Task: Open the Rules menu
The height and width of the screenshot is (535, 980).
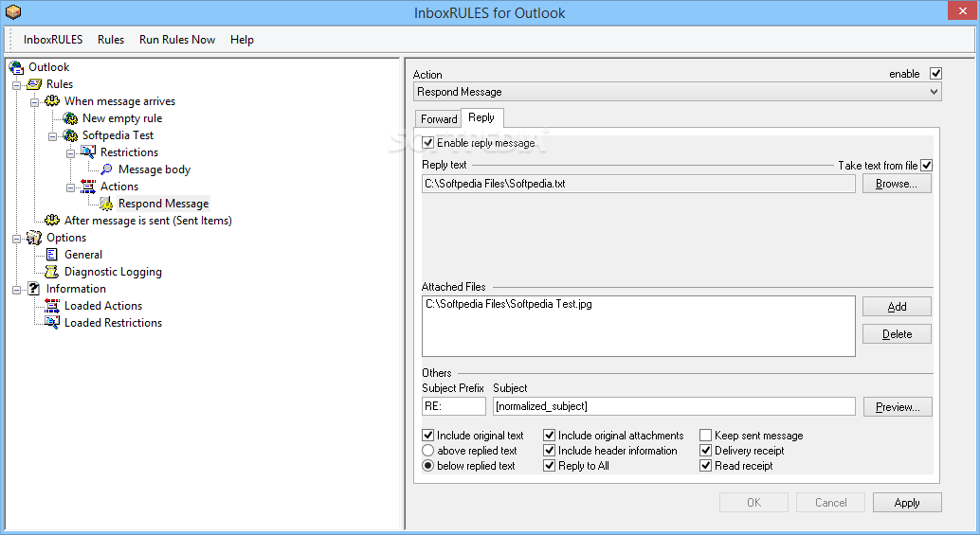Action: 111,40
